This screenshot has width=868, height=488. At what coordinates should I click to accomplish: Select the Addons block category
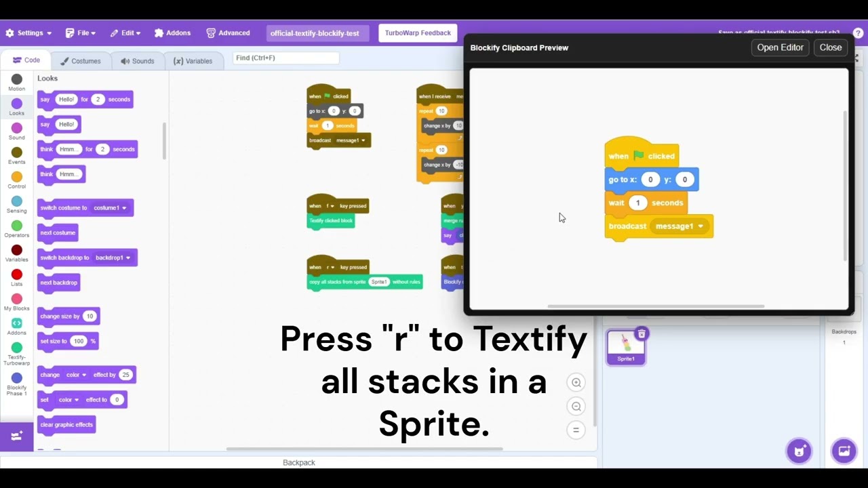17,327
